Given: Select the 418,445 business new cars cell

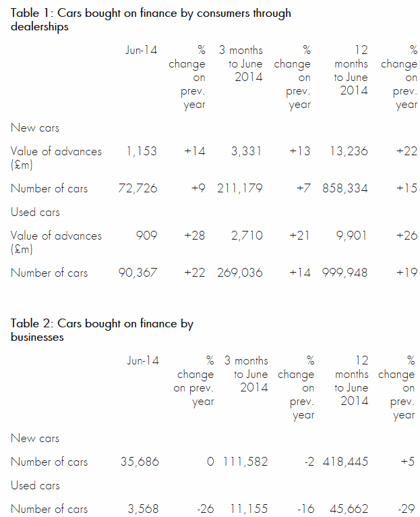Looking at the screenshot, I should point(344,462).
